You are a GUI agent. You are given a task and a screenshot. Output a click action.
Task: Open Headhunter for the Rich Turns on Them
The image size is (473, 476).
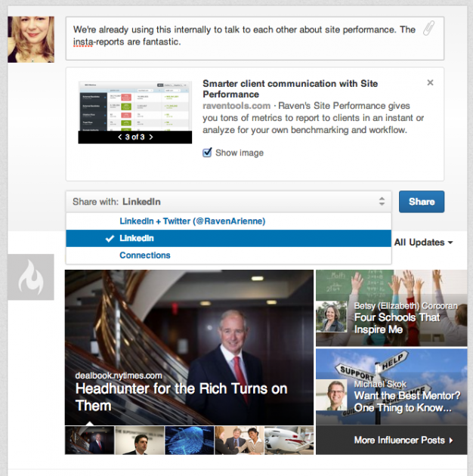pos(181,397)
